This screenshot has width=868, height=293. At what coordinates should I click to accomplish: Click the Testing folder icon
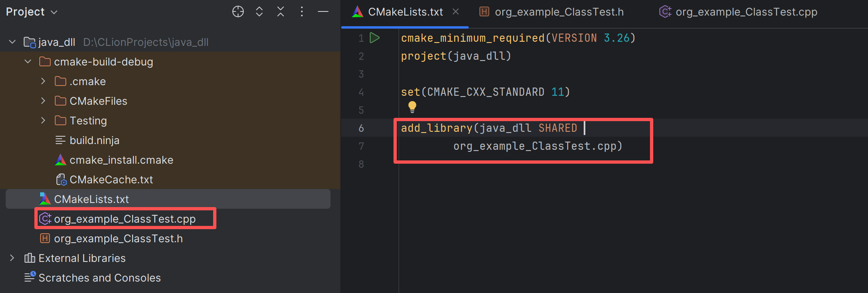tap(61, 121)
